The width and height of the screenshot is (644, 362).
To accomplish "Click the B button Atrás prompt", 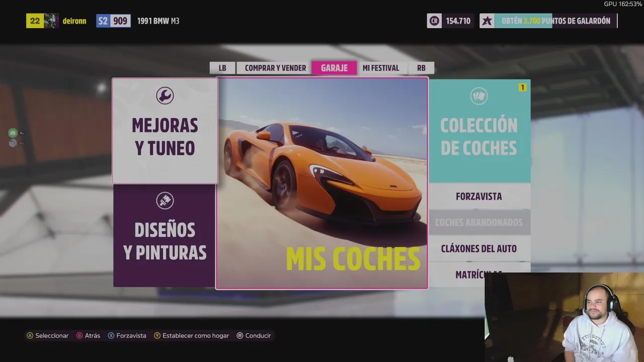I will coord(88,335).
